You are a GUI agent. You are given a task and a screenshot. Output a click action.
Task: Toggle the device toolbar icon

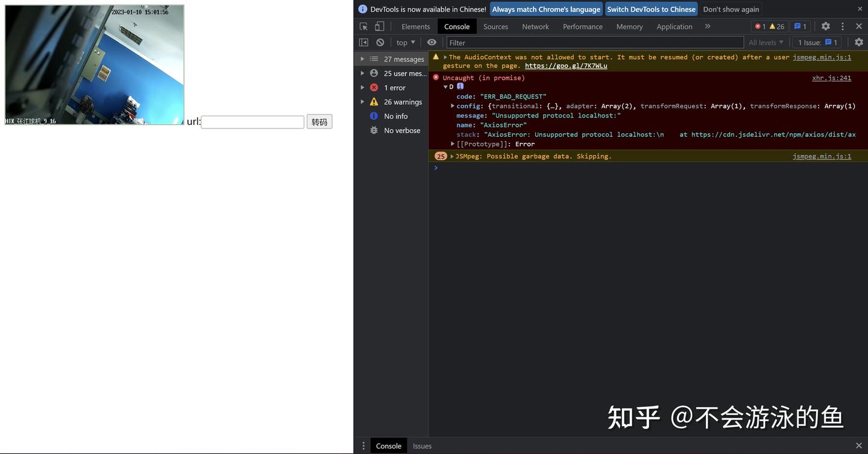pos(379,27)
